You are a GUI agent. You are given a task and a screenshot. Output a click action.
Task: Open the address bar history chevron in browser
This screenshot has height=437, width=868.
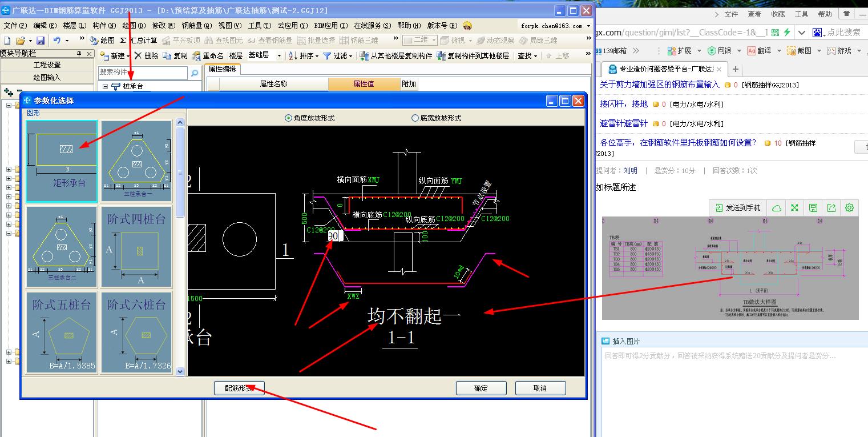point(802,33)
